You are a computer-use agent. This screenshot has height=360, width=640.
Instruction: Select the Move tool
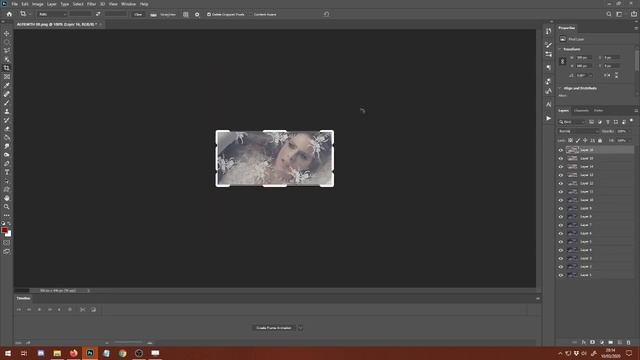[7, 33]
